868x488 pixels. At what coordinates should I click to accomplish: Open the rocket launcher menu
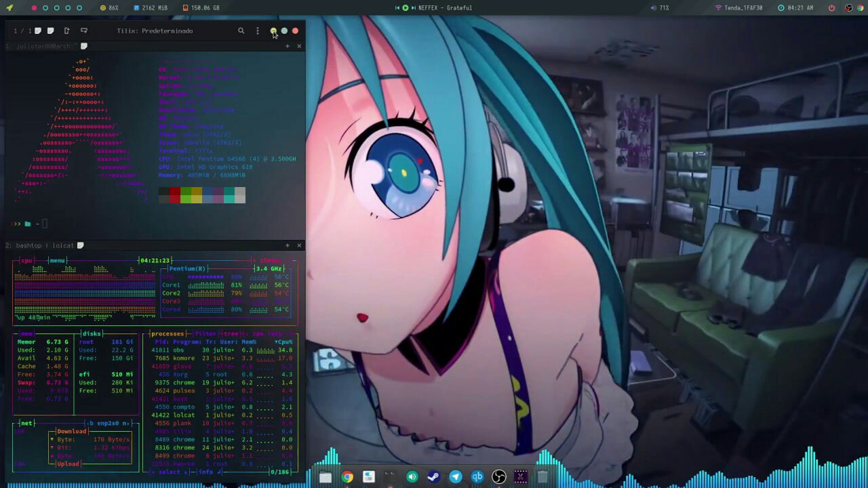[9, 8]
